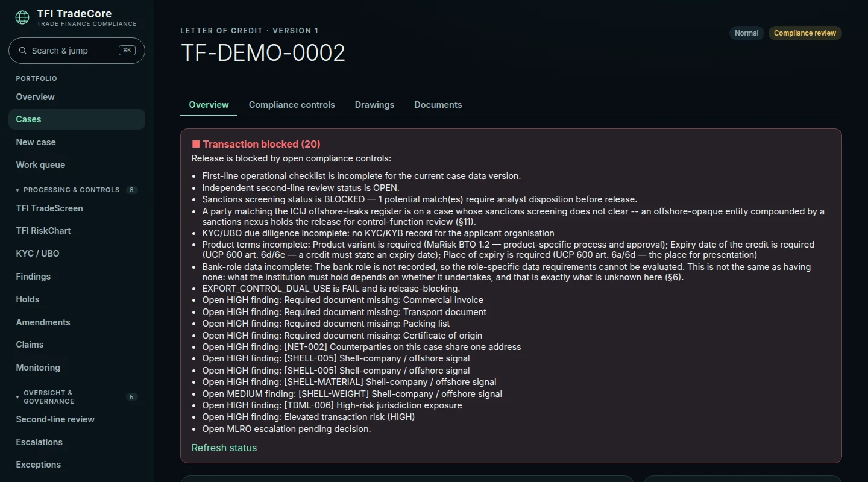This screenshot has width=868, height=482.
Task: Open Second-line review
Action: tap(77, 419)
